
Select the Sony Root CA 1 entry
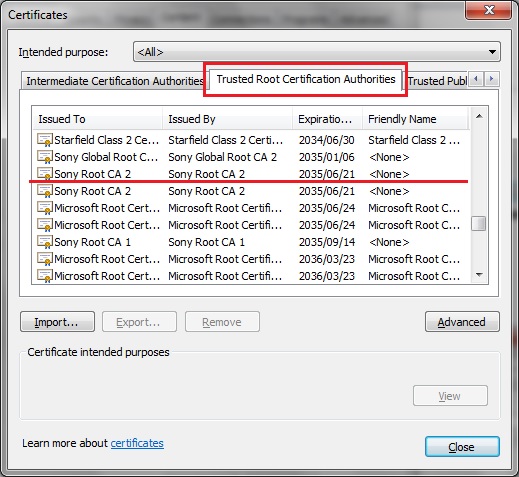tap(93, 242)
